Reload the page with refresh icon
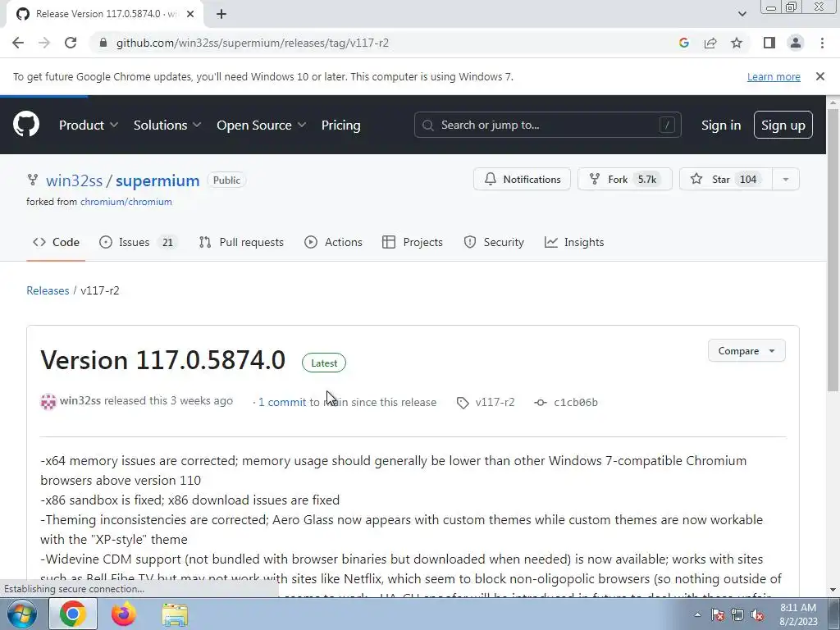Image resolution: width=840 pixels, height=630 pixels. pos(71,43)
